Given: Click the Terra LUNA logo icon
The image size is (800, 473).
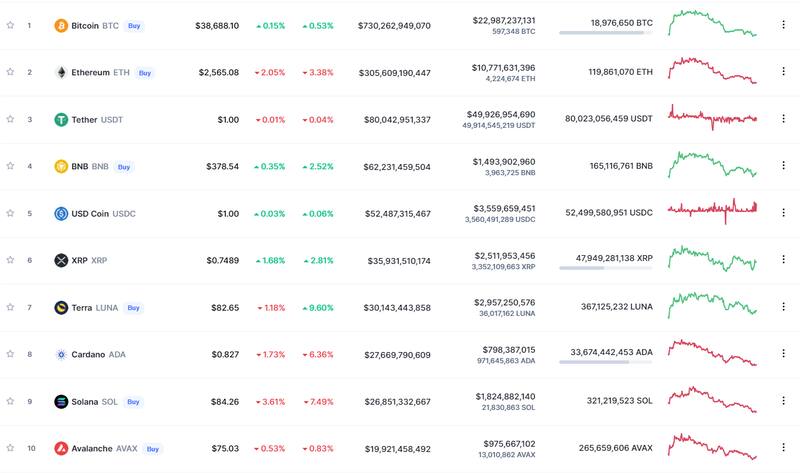Looking at the screenshot, I should pyautogui.click(x=61, y=307).
